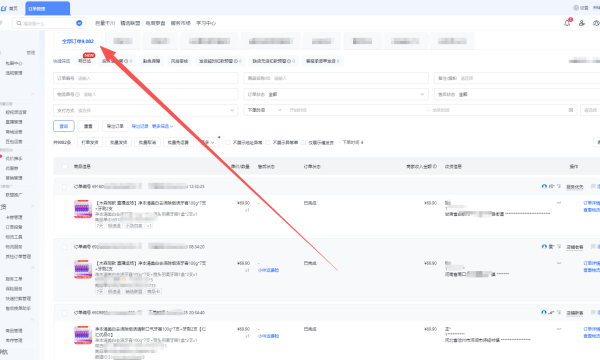Screen dimensions: 600x360
Task: Click the 打单发货 button
Action: pyautogui.click(x=90, y=142)
